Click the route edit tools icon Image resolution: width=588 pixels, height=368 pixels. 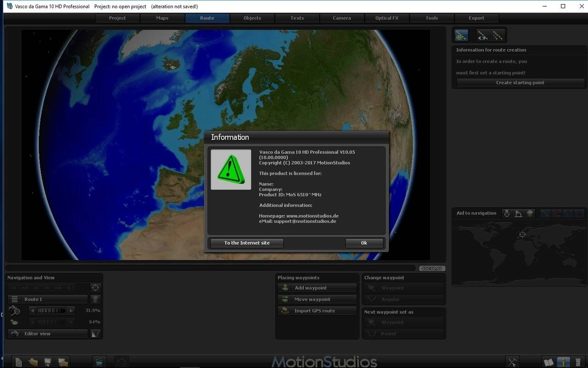pos(498,35)
